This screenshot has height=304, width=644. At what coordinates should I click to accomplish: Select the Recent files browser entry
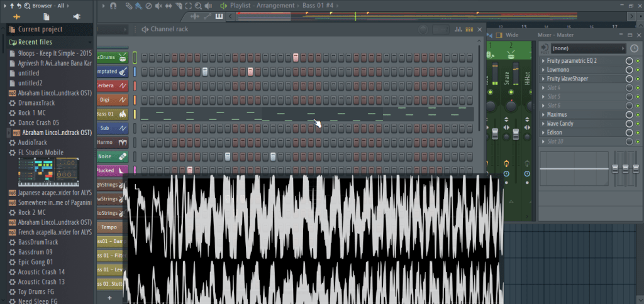pyautogui.click(x=35, y=42)
